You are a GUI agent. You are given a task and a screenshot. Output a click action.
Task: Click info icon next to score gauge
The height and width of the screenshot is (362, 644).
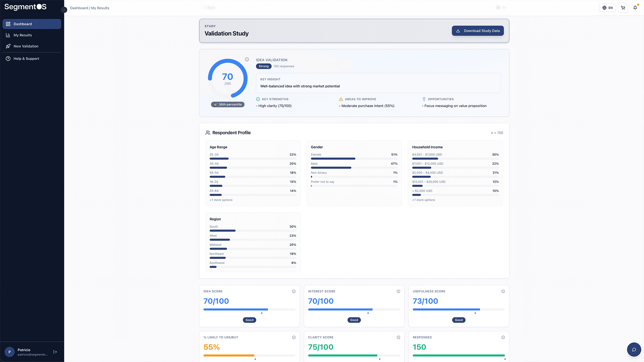247,60
